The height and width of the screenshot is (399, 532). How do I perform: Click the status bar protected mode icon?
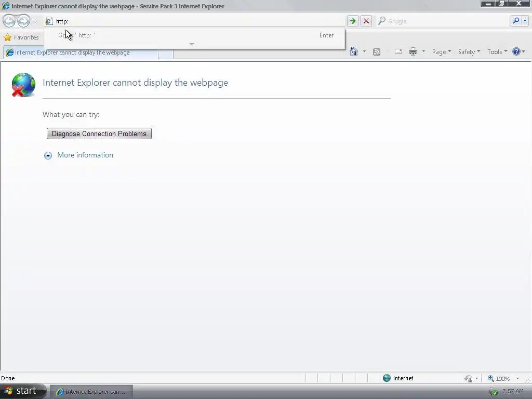468,378
